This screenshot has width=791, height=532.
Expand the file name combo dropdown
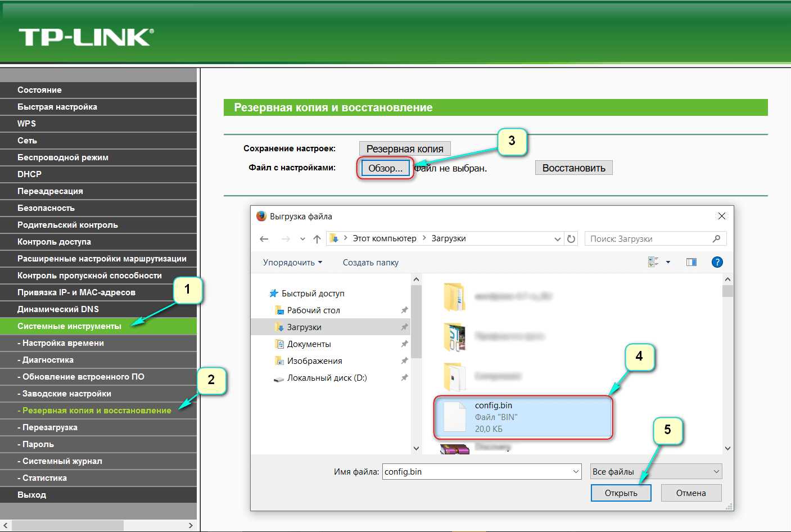(576, 472)
